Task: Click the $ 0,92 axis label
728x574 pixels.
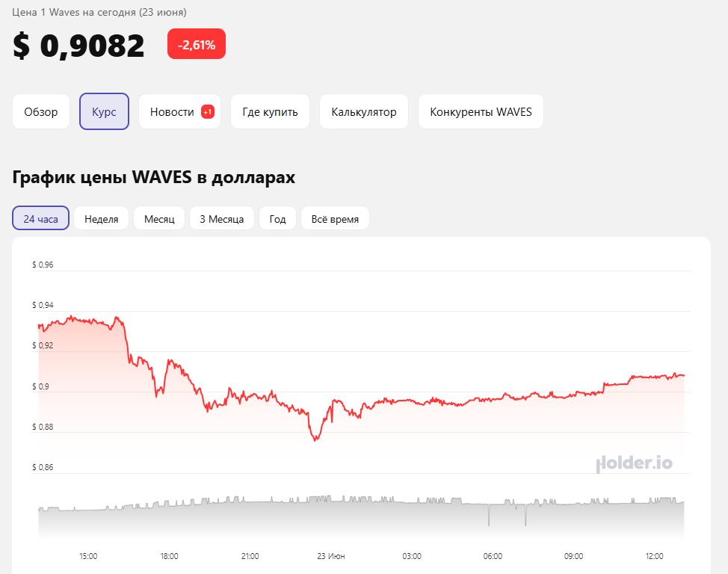Action: (43, 345)
